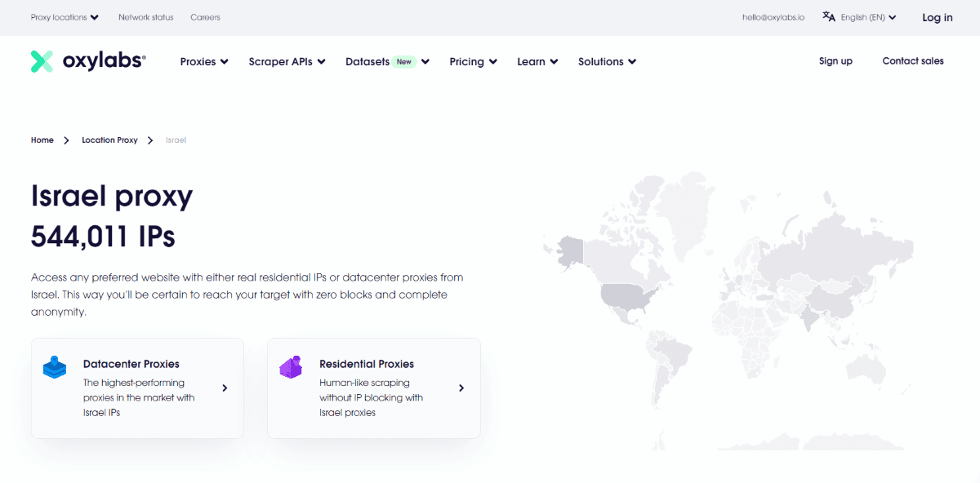Viewport: 980px width, 483px height.
Task: Click the hello@oxylabs.io email link
Action: (x=773, y=17)
